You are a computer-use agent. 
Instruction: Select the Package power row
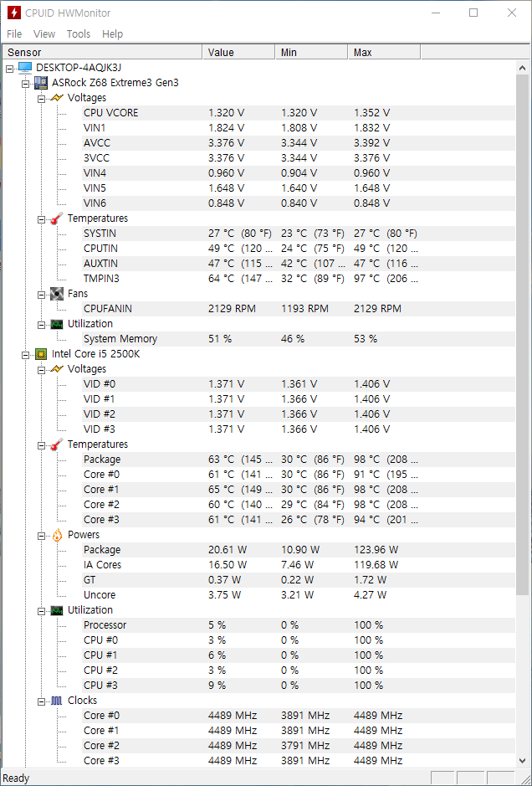299,550
